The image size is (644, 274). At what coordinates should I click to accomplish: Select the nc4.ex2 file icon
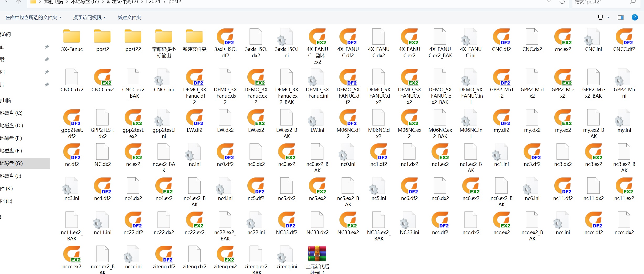pyautogui.click(x=164, y=186)
